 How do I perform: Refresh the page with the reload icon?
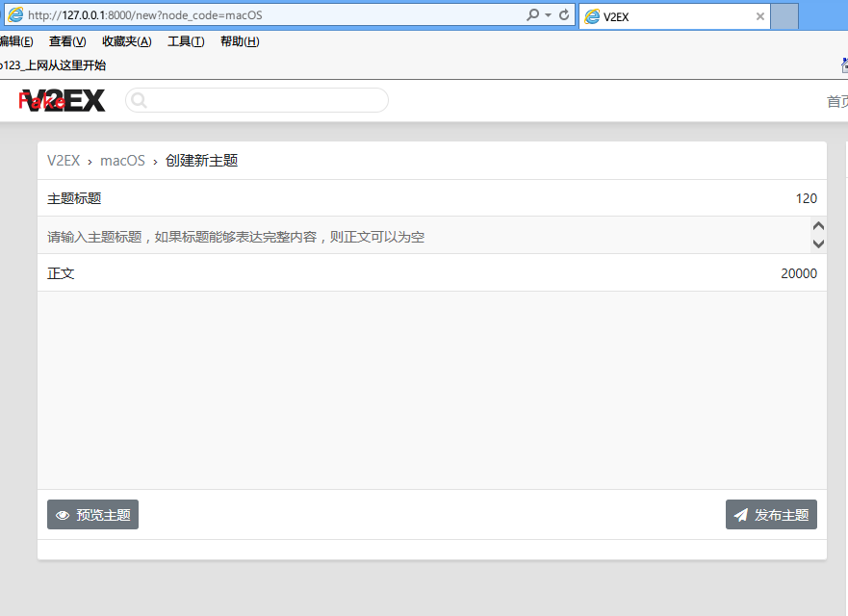564,15
